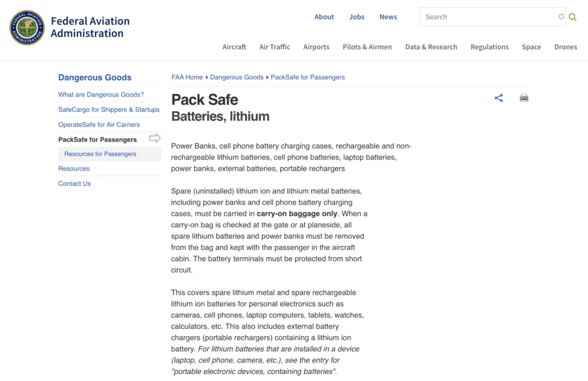Image resolution: width=588 pixels, height=381 pixels.
Task: Open What are Dangerous Goods? link
Action: (x=101, y=95)
